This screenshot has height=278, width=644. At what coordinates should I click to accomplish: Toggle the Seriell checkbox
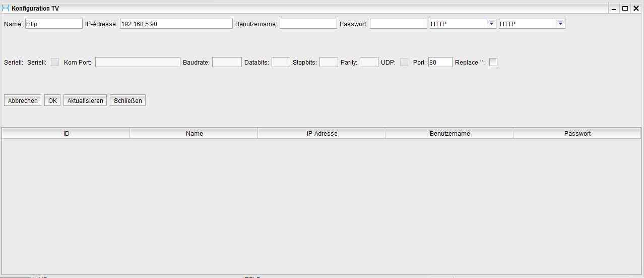click(x=55, y=62)
